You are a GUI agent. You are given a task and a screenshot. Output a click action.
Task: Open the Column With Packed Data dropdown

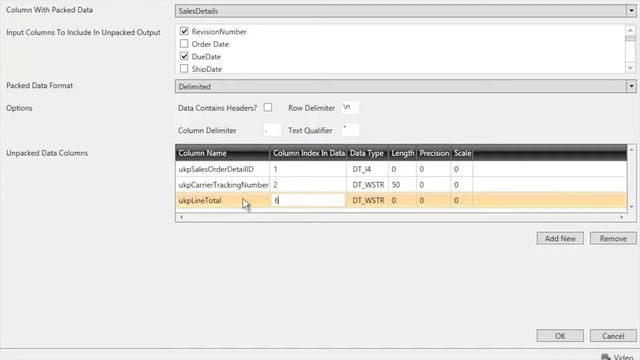click(x=405, y=11)
